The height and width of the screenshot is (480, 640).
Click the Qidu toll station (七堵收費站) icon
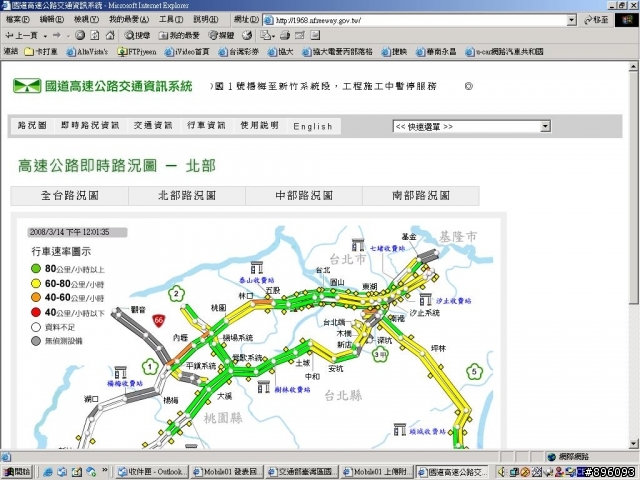(358, 244)
